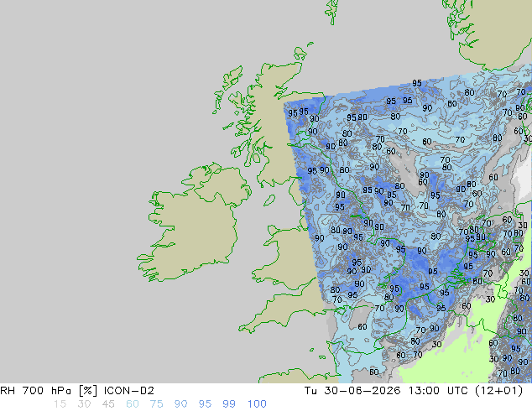Select the 75 value in the colour legend
The image size is (532, 411).
pos(156,404)
